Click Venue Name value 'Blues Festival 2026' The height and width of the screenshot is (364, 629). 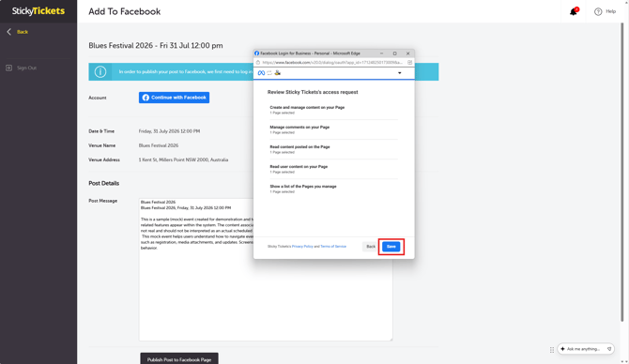159,145
